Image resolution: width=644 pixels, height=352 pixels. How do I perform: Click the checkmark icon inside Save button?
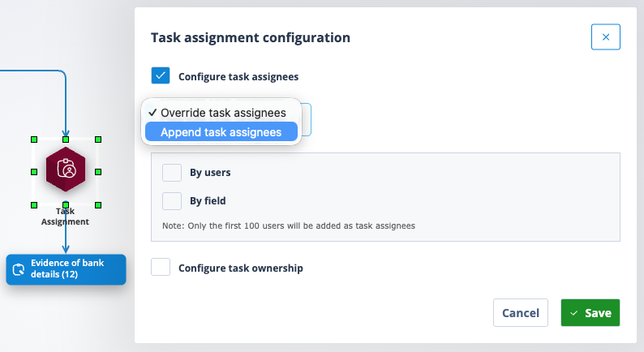click(x=573, y=313)
